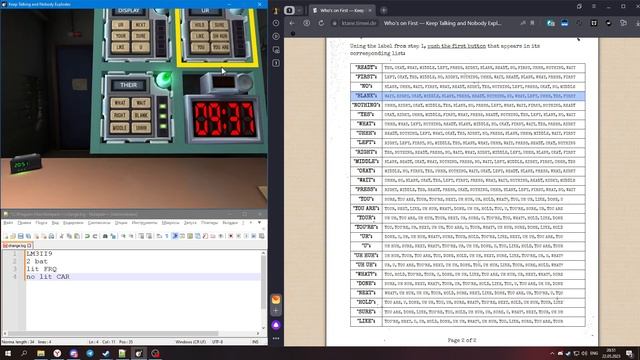
Task: Follow the underlined 'push the first button' text
Action: (x=456, y=46)
